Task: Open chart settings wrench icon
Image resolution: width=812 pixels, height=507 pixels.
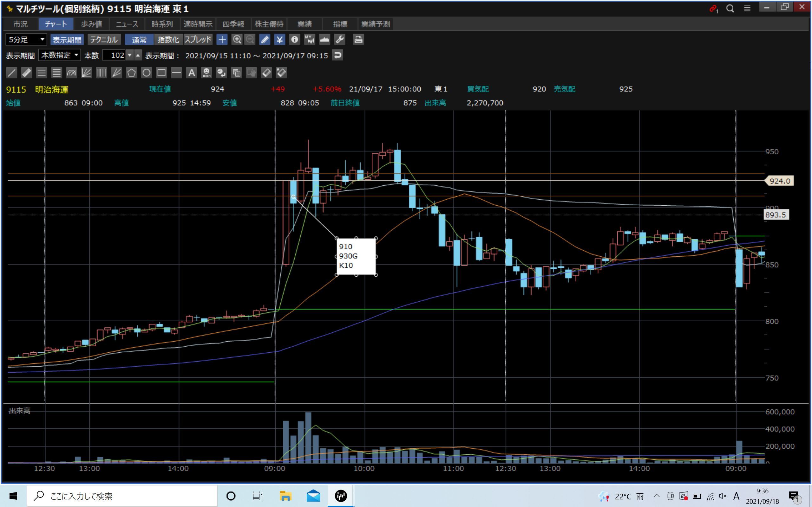Action: (x=340, y=40)
